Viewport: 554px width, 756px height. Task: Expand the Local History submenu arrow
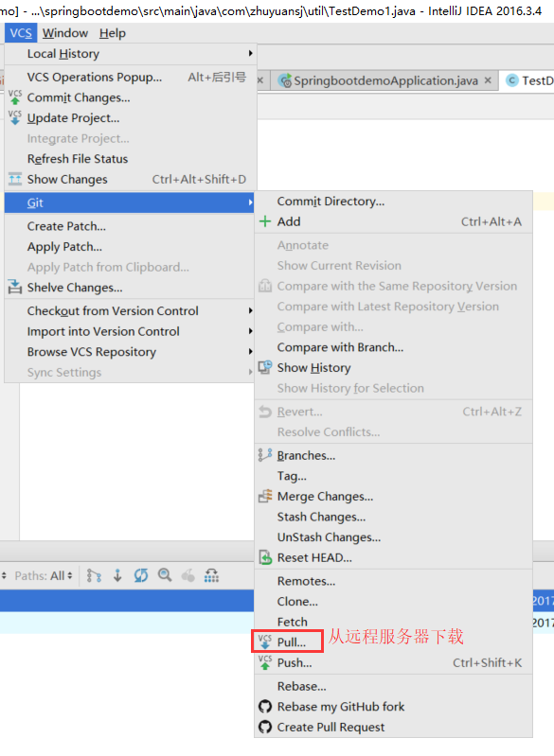[x=250, y=53]
